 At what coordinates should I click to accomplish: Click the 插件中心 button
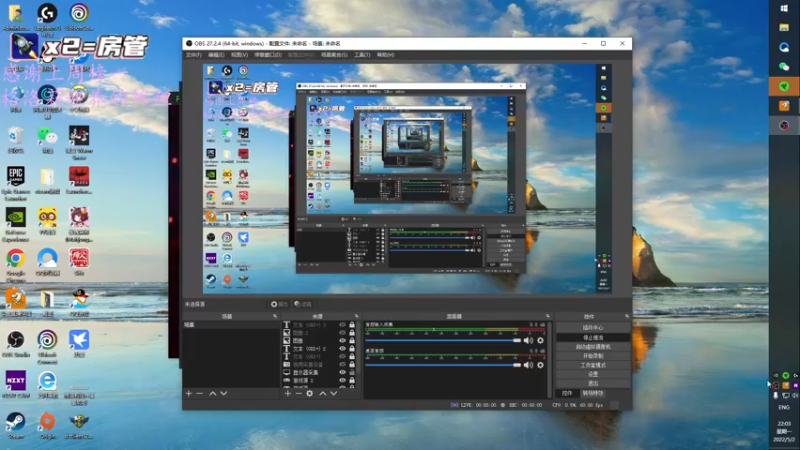pyautogui.click(x=593, y=328)
